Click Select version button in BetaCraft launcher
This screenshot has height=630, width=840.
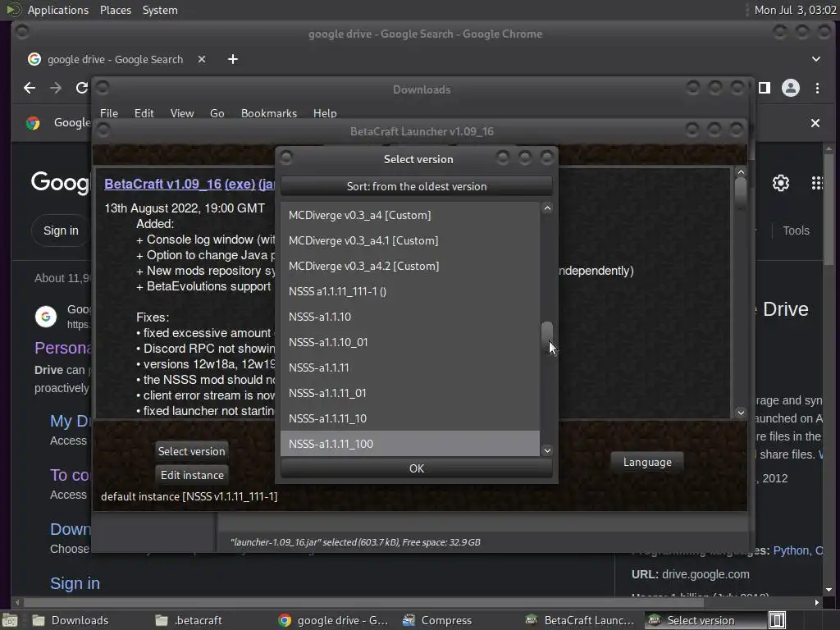[191, 452]
